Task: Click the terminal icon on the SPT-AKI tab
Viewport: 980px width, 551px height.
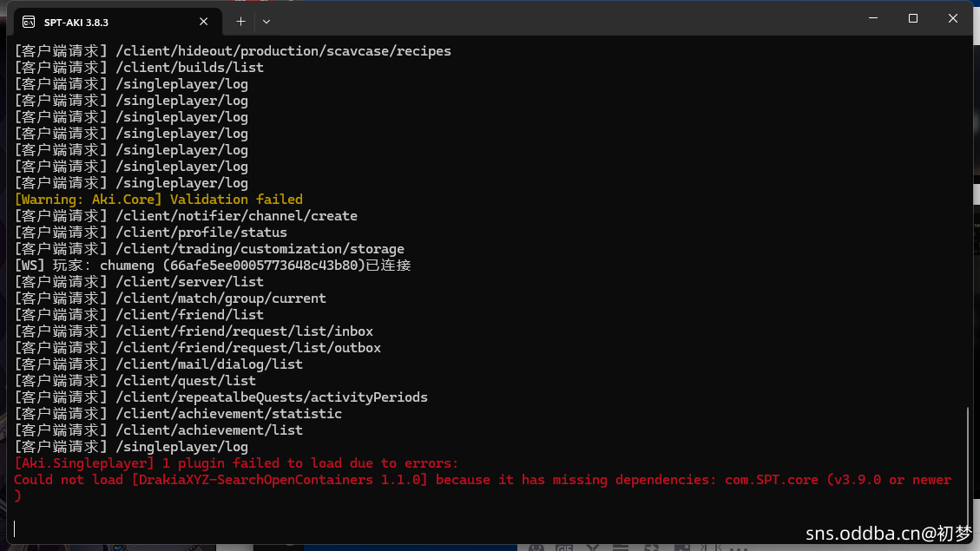Action: tap(29, 21)
